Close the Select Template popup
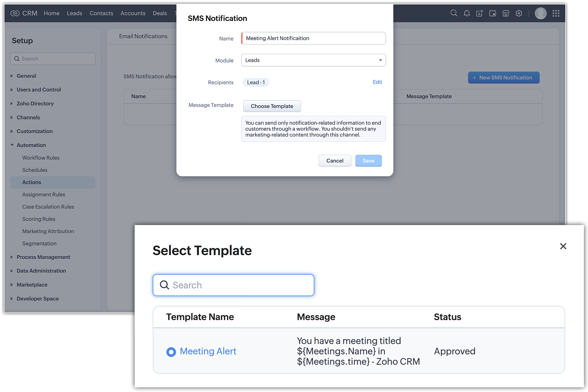The width and height of the screenshot is (588, 392). click(563, 246)
